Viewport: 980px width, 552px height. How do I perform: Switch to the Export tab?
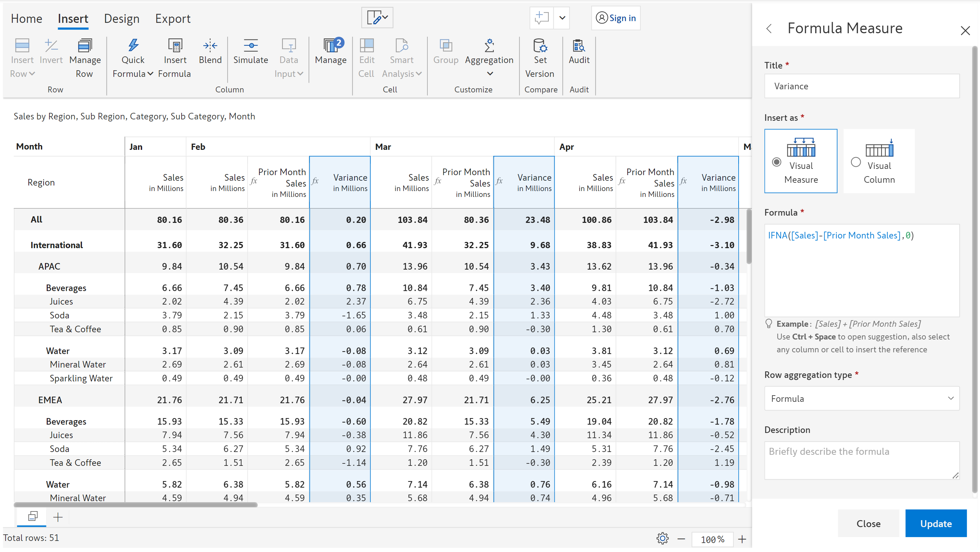[172, 19]
